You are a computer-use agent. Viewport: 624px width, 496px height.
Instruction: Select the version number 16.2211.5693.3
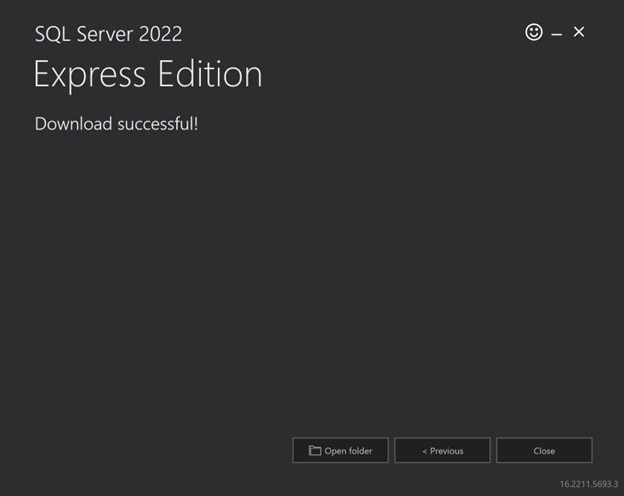tap(589, 484)
